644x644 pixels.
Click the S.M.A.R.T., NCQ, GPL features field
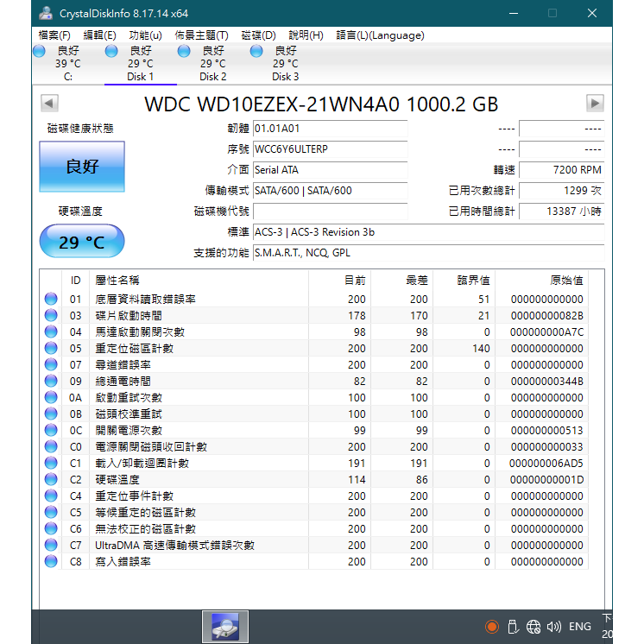429,253
